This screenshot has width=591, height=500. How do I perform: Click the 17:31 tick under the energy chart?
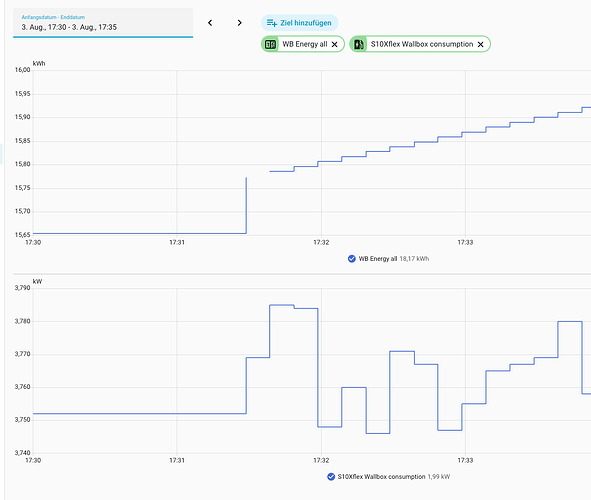point(177,242)
